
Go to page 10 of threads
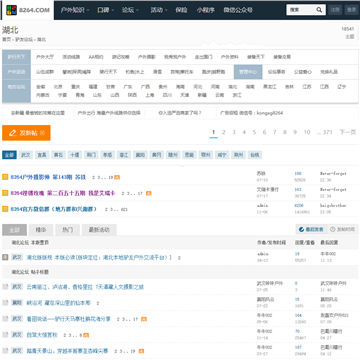(307, 132)
